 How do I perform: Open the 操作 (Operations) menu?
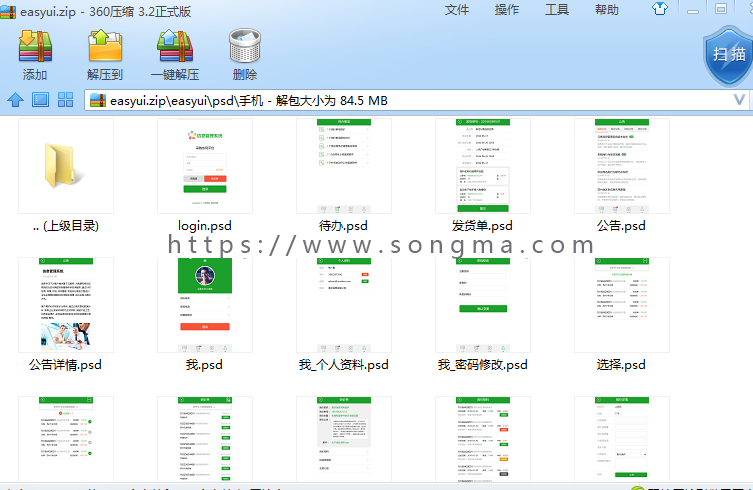(x=507, y=10)
